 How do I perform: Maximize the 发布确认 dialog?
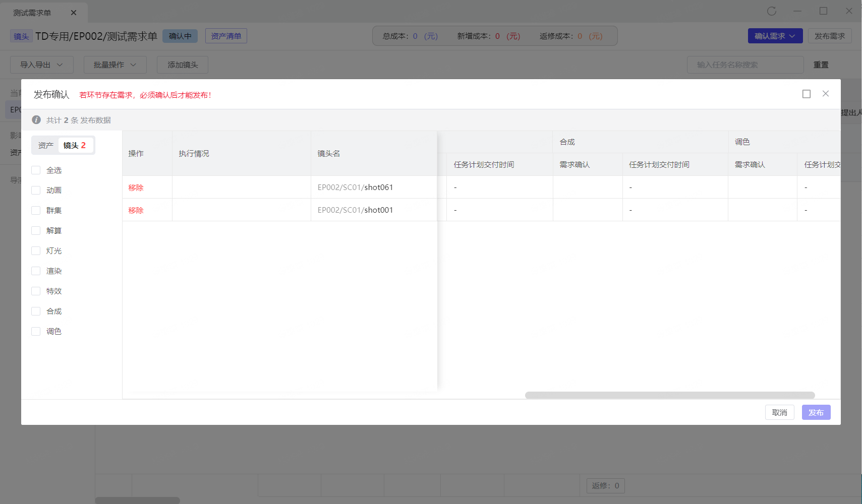806,94
